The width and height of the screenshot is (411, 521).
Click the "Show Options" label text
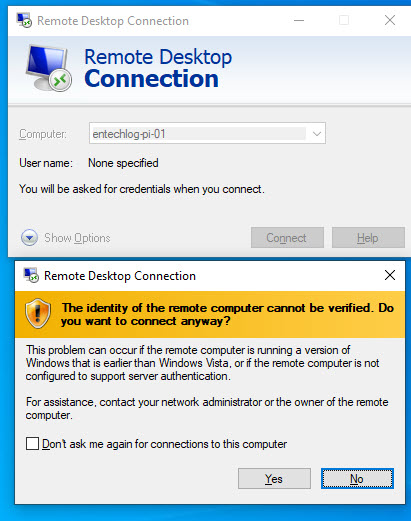(x=77, y=238)
